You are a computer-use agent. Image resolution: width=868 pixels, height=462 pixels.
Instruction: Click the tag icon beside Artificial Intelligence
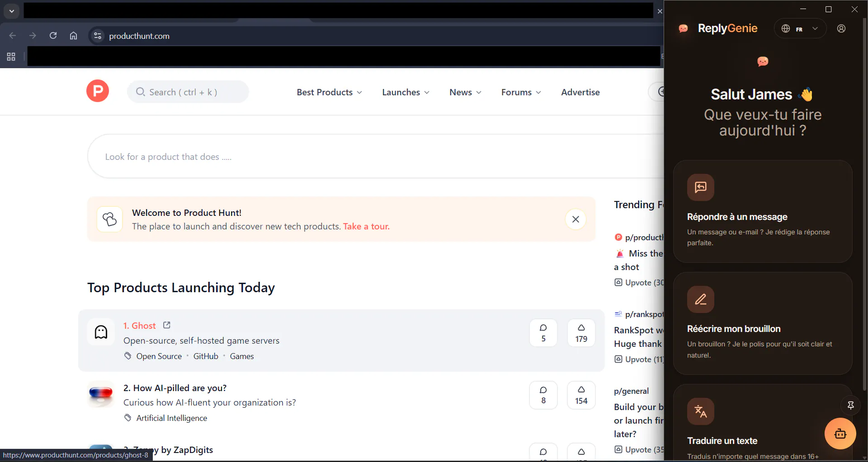[x=128, y=418]
